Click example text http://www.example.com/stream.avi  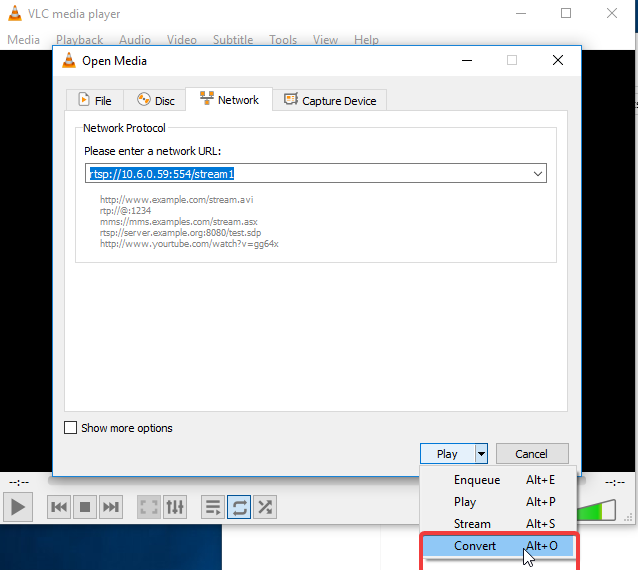click(x=177, y=199)
